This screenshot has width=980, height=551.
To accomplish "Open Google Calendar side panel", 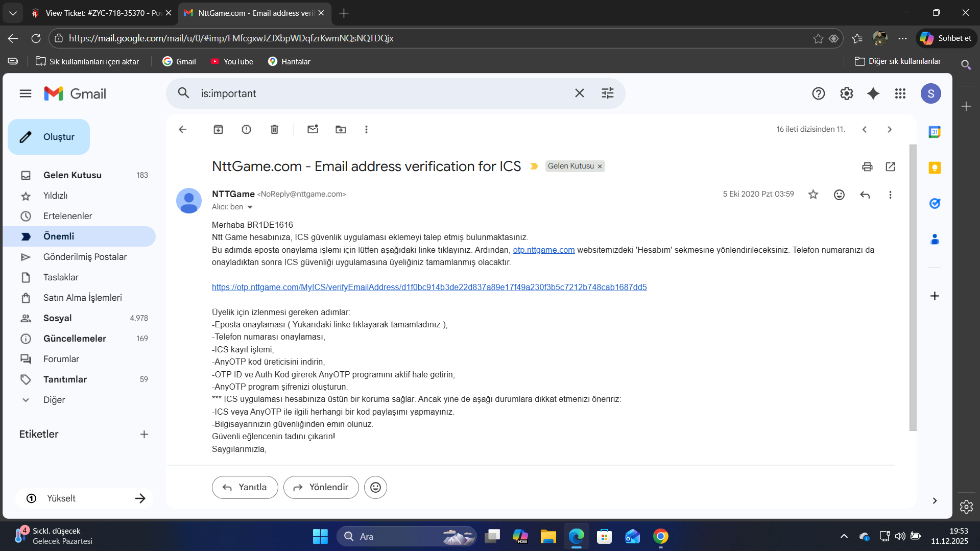I will 935,132.
